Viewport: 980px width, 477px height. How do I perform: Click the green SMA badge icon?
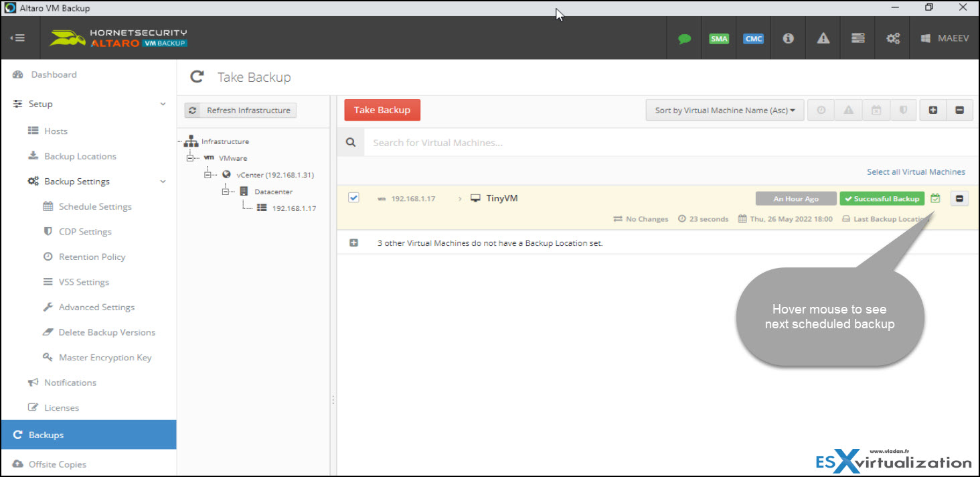click(x=719, y=38)
